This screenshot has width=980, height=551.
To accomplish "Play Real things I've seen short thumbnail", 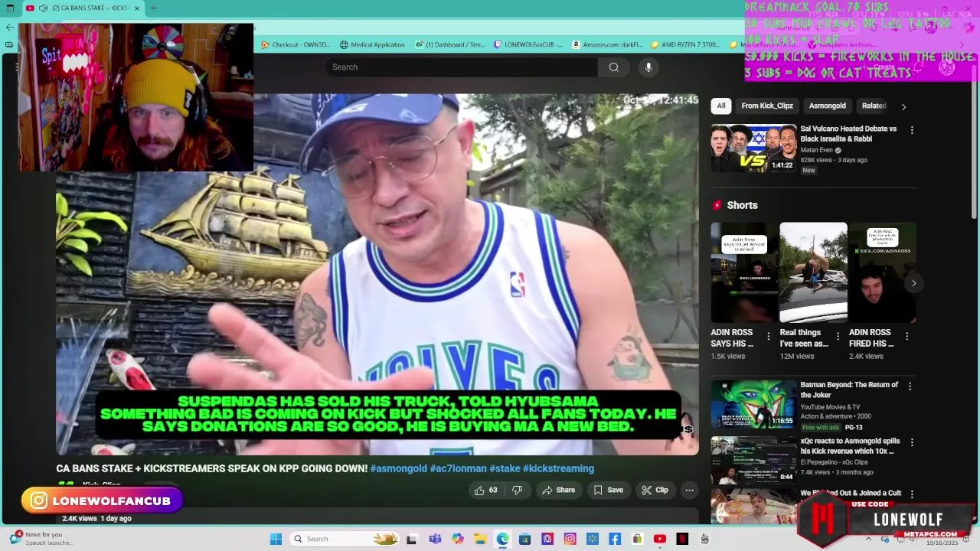I will [813, 272].
